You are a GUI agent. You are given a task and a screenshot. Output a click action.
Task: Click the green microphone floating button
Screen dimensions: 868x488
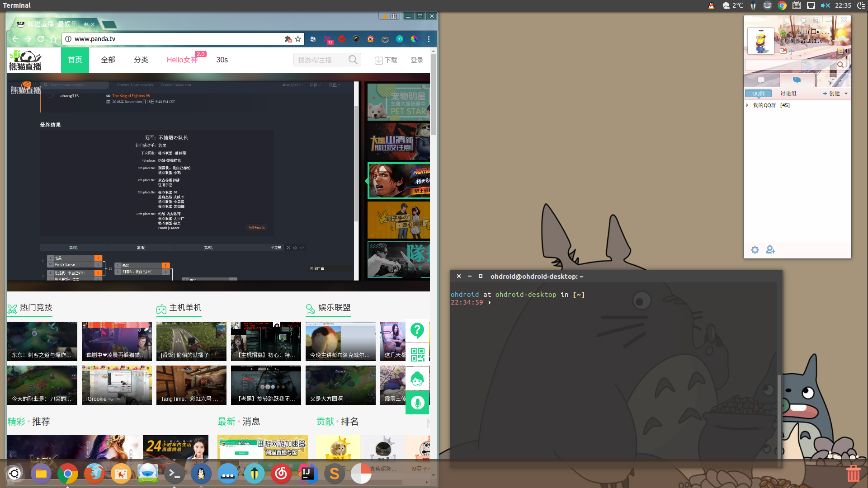tap(417, 403)
